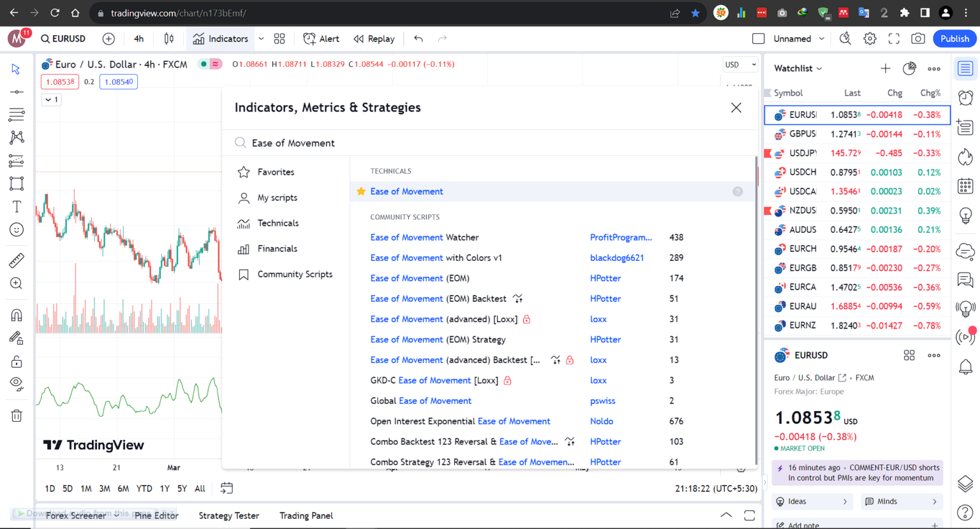Viewport: 980px width, 529px height.
Task: Select the Text drawing tool
Action: coord(17,207)
